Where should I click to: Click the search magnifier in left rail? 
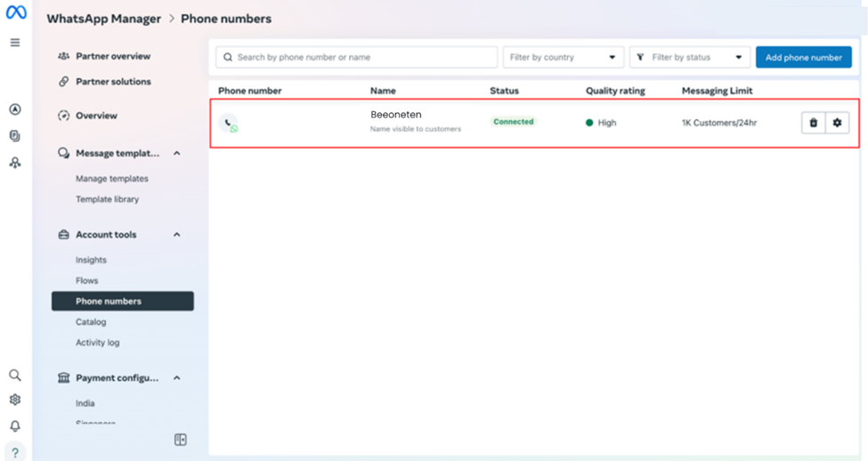(15, 376)
